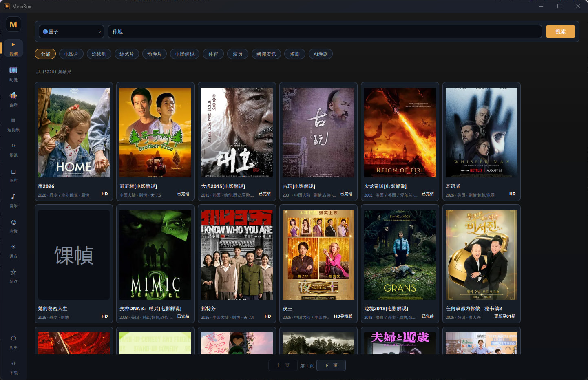Click the title 边境2018[电影解说]
This screenshot has width=588, height=380.
[386, 309]
